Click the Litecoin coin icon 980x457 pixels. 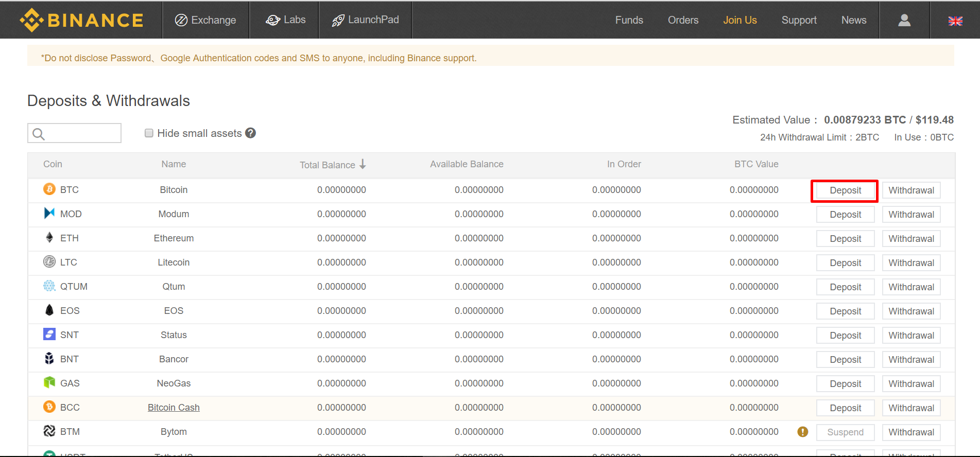click(49, 262)
